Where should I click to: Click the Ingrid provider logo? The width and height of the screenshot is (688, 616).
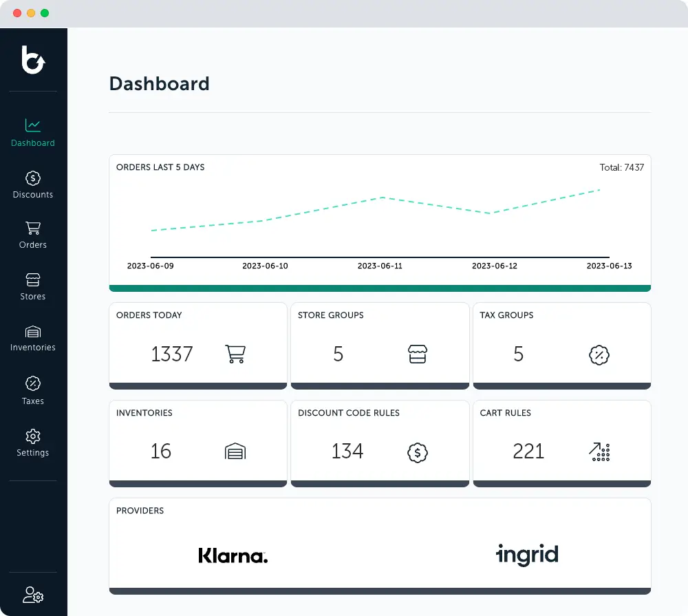coord(527,555)
